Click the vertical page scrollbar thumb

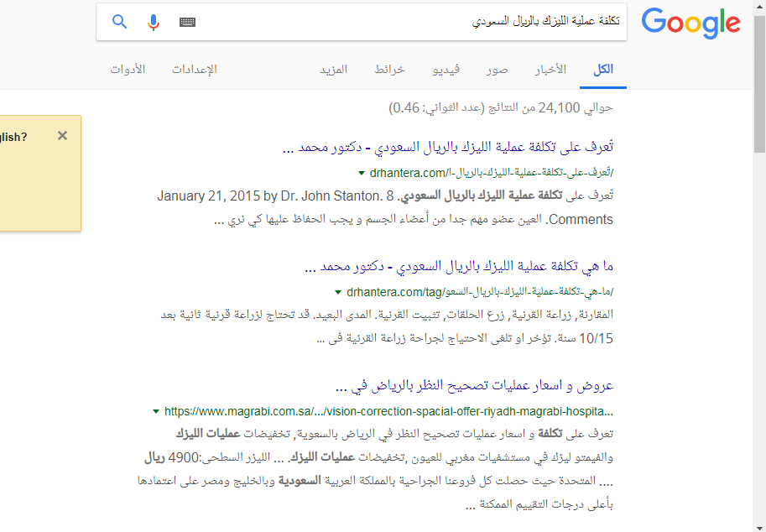tap(759, 83)
